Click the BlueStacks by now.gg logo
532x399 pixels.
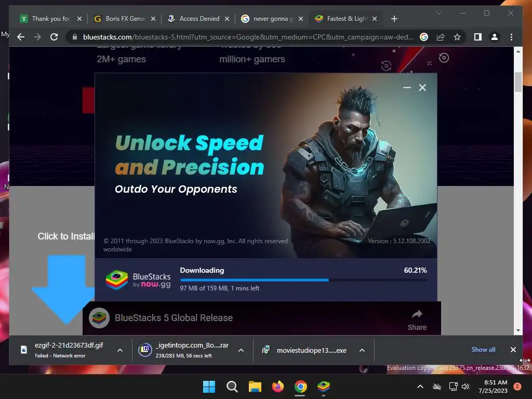[138, 280]
